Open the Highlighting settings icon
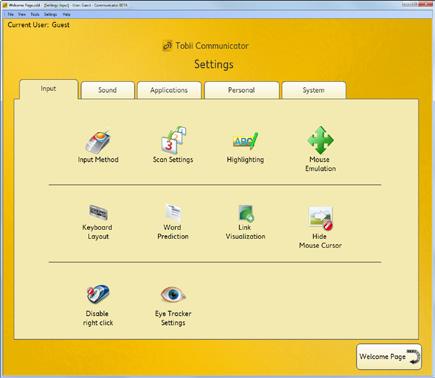Screen dimensions: 435x378 [245, 141]
